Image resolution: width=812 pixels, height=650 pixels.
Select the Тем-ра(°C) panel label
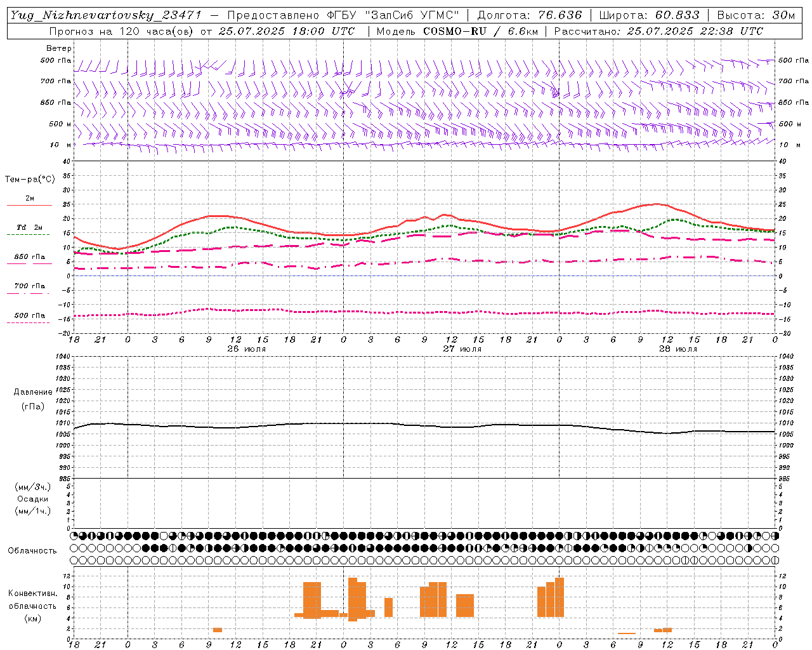30,180
